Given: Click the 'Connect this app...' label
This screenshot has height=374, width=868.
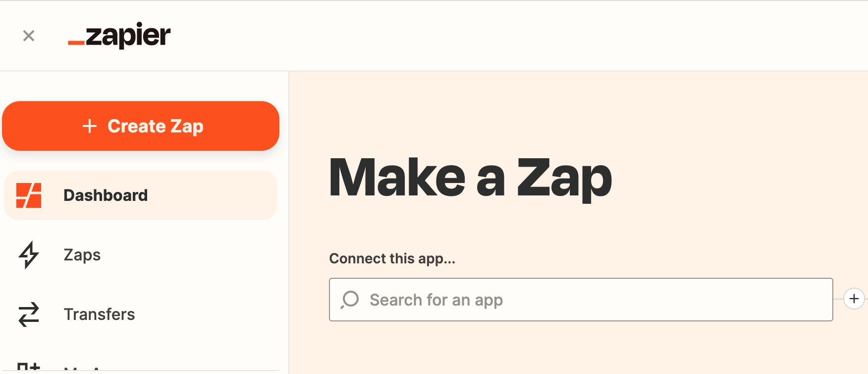Looking at the screenshot, I should coord(392,258).
